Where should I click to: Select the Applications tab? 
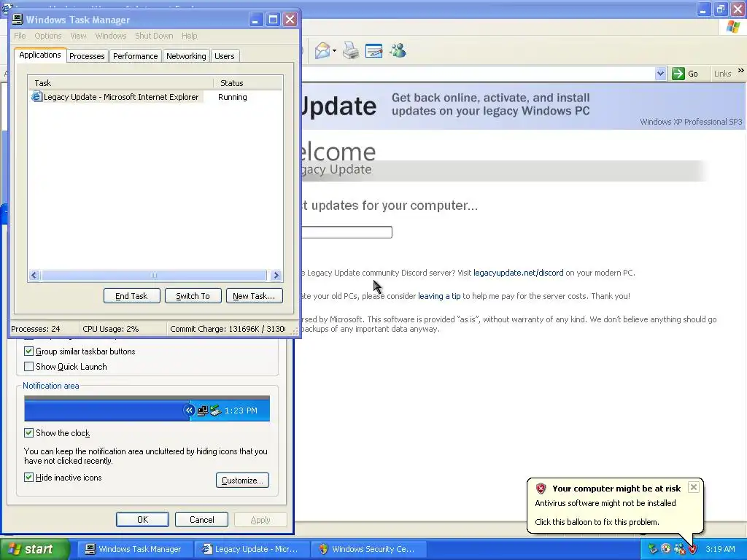tap(40, 55)
